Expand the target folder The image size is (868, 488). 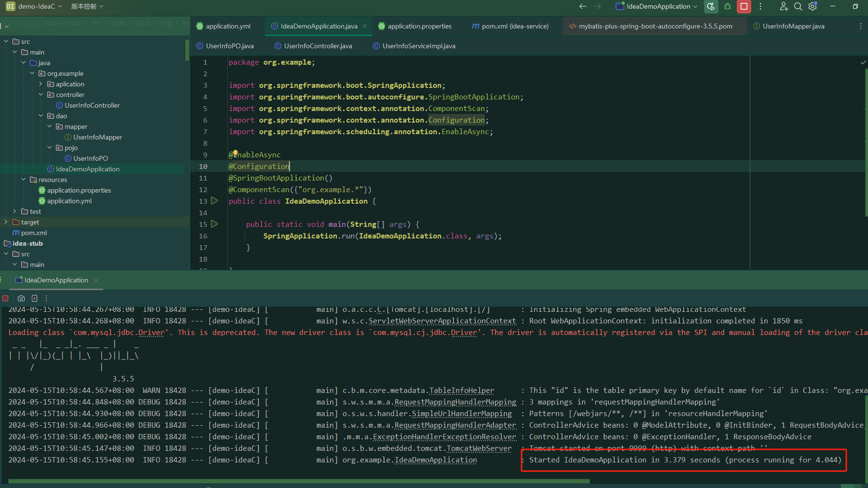[x=6, y=222]
